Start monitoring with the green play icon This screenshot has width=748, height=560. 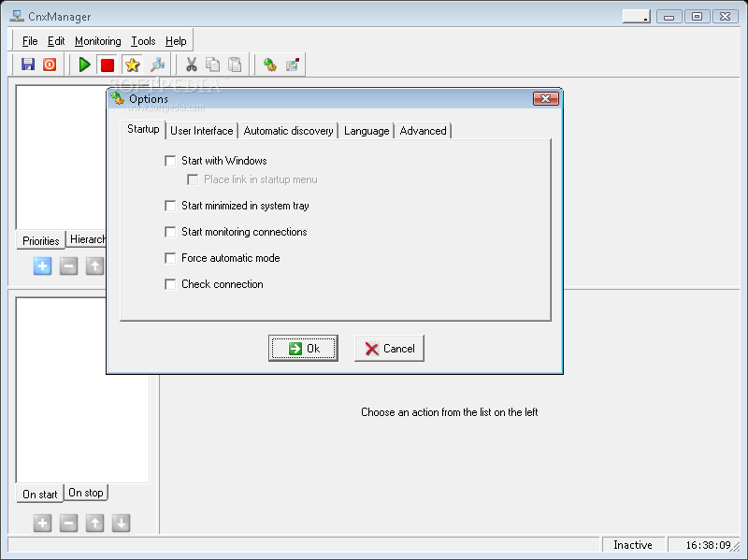[85, 65]
